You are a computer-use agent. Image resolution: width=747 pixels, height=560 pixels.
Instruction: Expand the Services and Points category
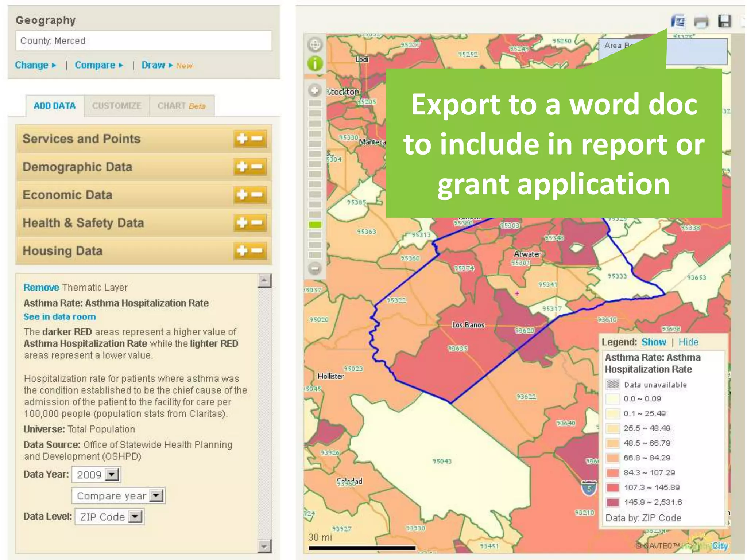(x=144, y=139)
